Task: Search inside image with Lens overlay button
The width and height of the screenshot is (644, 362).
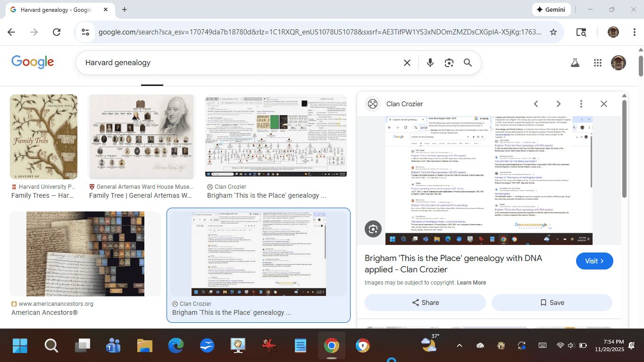Action: coord(373,229)
